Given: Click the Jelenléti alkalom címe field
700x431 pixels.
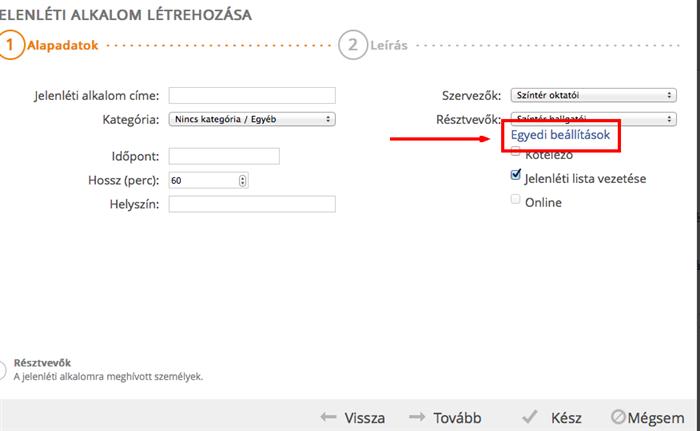Looking at the screenshot, I should pos(252,96).
